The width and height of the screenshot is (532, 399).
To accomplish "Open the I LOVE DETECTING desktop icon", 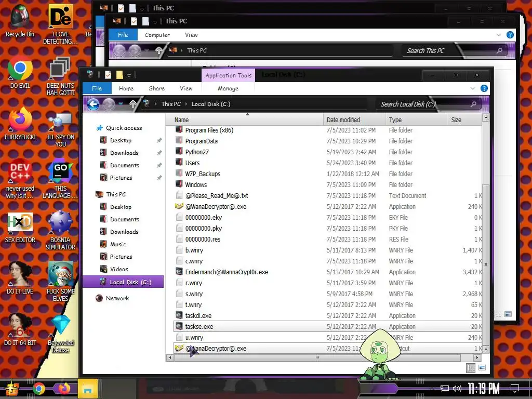I will [60, 24].
